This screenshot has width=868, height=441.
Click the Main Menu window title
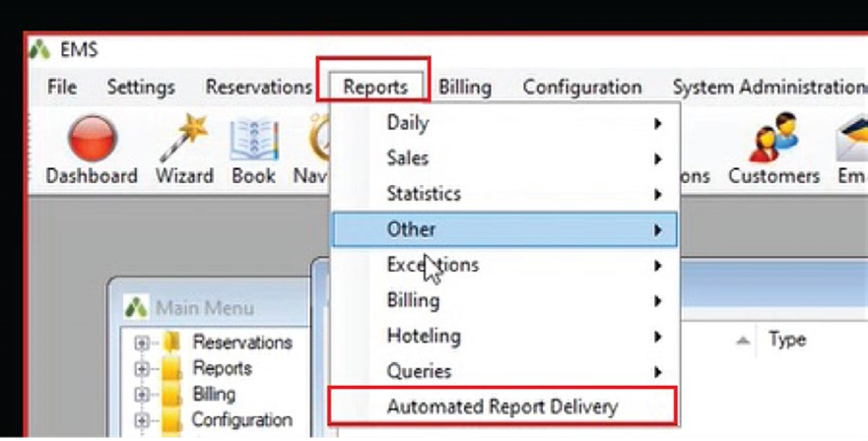click(205, 308)
